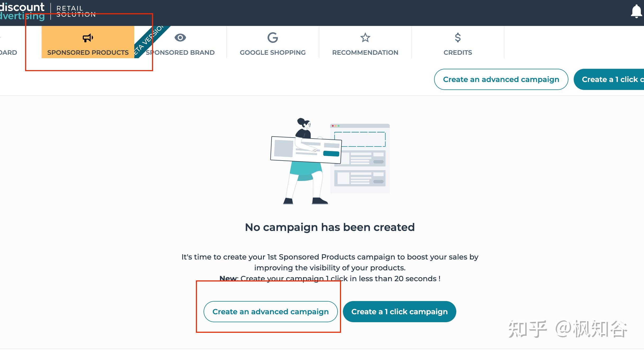Open the notifications bell icon
Screen dimensions: 644x355
point(636,12)
